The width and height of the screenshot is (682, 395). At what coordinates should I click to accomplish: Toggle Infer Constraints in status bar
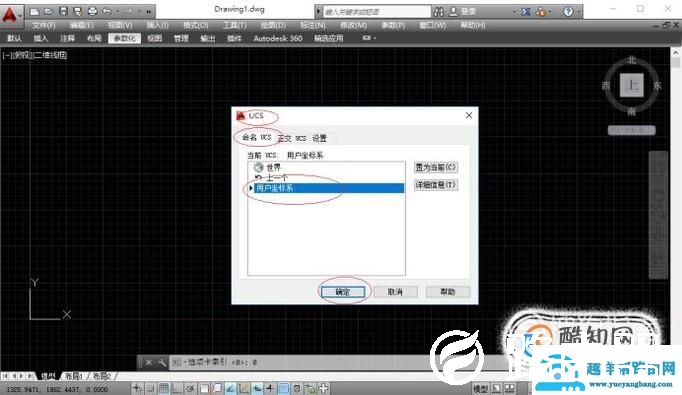[x=137, y=388]
